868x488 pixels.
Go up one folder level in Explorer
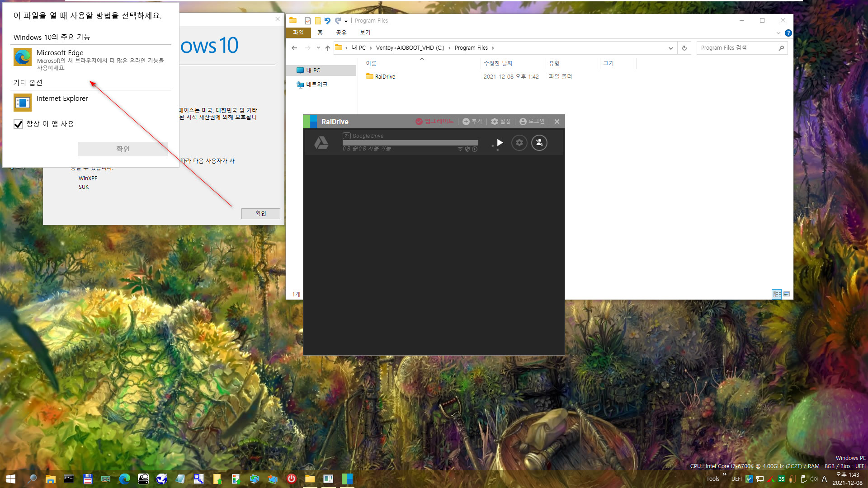328,48
